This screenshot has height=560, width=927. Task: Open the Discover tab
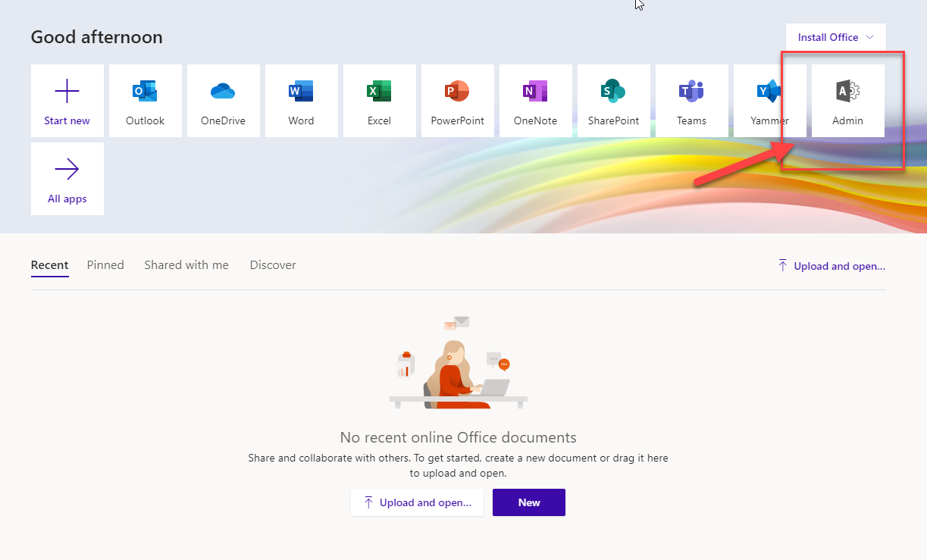[x=273, y=265]
